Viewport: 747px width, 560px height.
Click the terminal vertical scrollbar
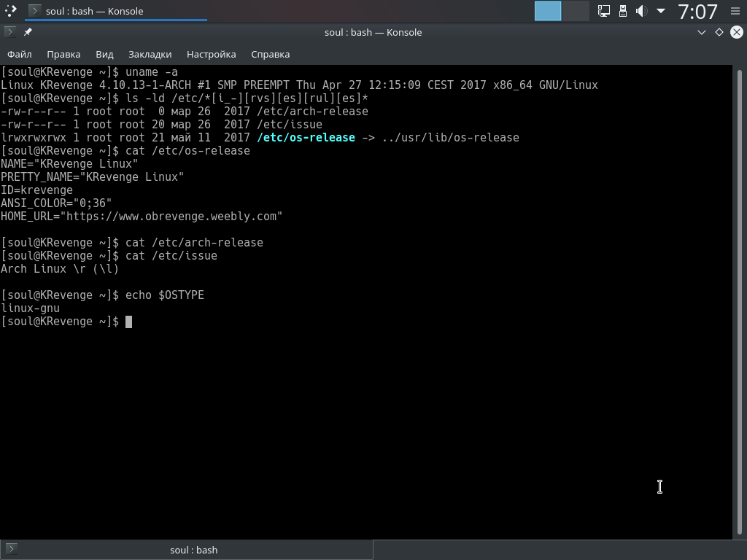pos(740,302)
